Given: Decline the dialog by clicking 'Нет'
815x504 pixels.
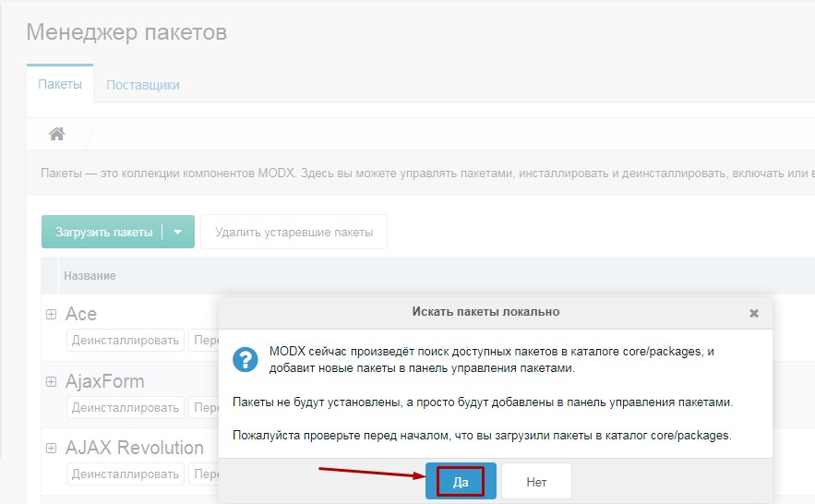Looking at the screenshot, I should (x=536, y=481).
